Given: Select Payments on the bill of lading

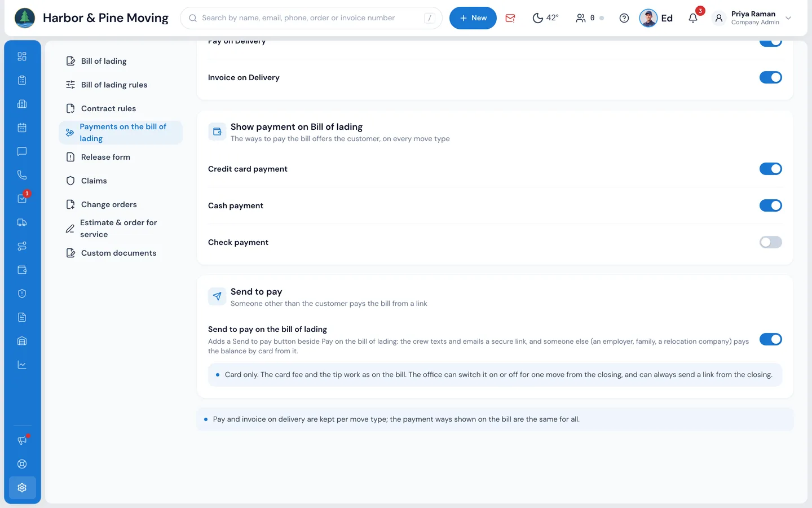Looking at the screenshot, I should point(121,133).
